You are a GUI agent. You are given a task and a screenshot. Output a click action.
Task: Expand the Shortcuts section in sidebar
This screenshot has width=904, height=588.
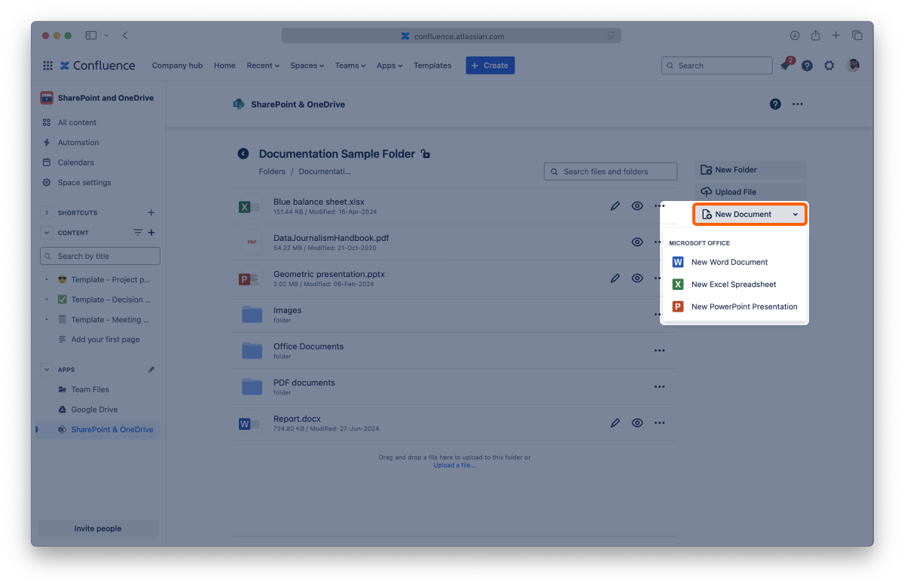click(x=47, y=213)
